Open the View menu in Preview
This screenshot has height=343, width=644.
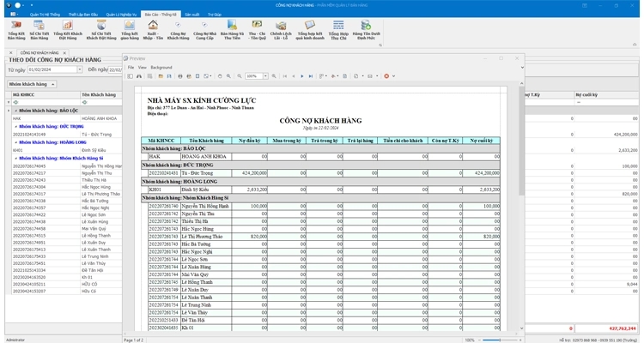click(x=143, y=67)
